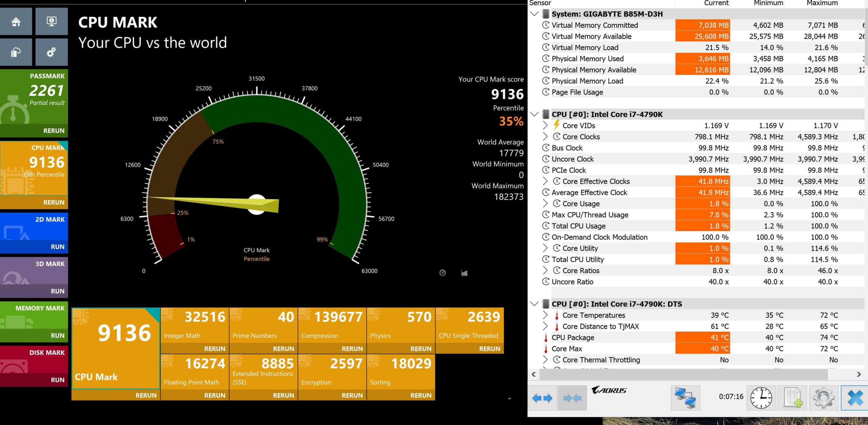Click the HWiNFO network remote icon

[x=685, y=398]
